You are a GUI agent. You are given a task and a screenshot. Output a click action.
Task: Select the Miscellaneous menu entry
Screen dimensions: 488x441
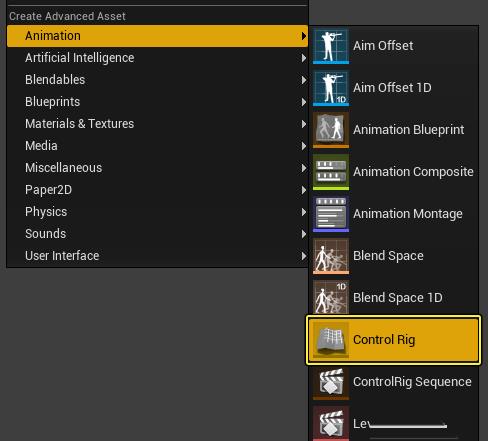point(157,168)
